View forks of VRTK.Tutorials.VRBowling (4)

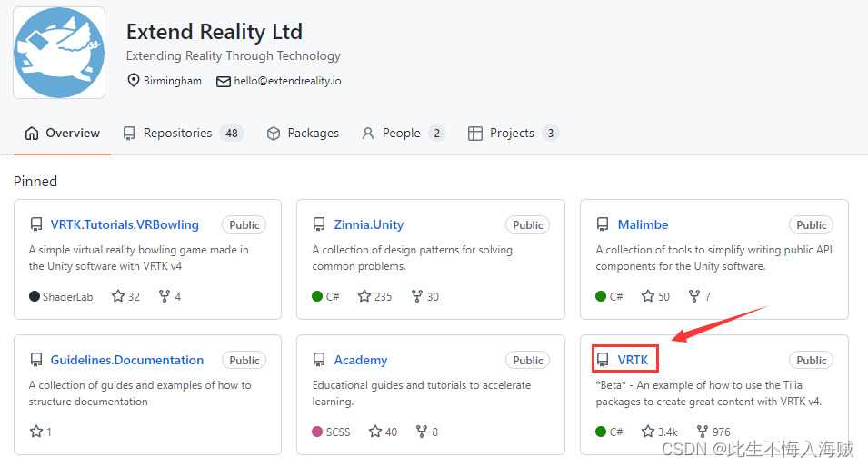pyautogui.click(x=169, y=296)
